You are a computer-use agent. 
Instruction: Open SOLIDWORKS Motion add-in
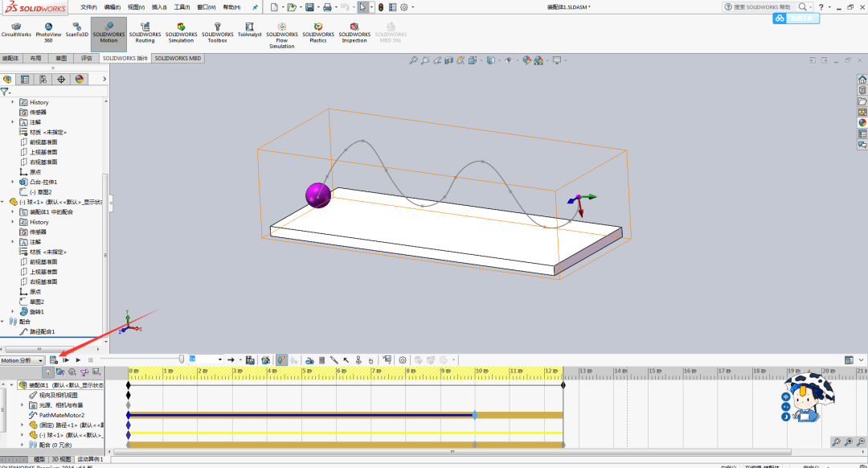pos(108,32)
